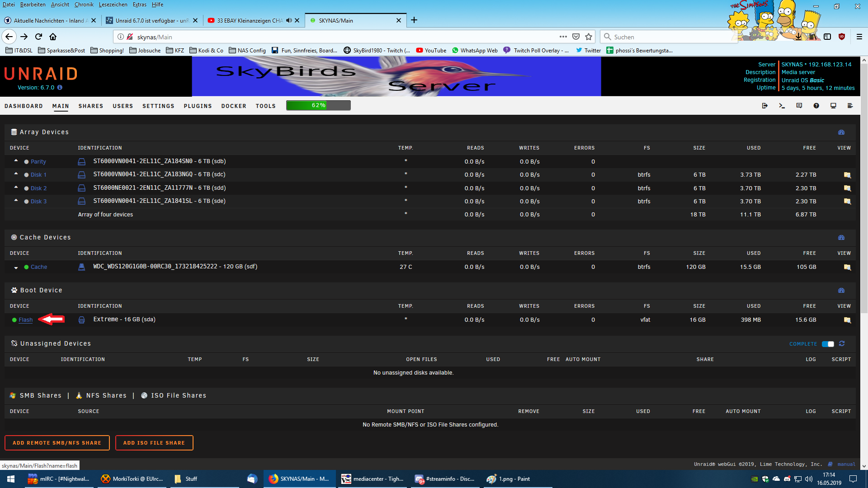
Task: Open the PLUGINS tab
Action: (x=198, y=106)
